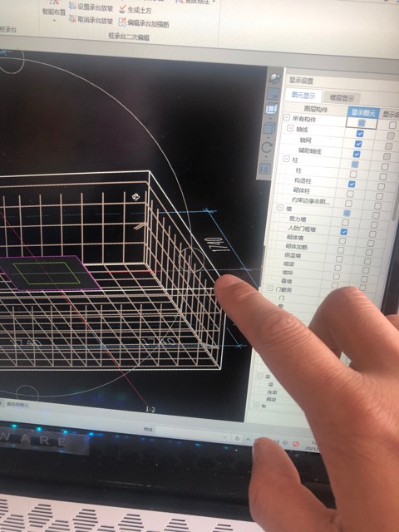Collapse the 梁 tree node
This screenshot has height=532, width=399.
(x=260, y=376)
